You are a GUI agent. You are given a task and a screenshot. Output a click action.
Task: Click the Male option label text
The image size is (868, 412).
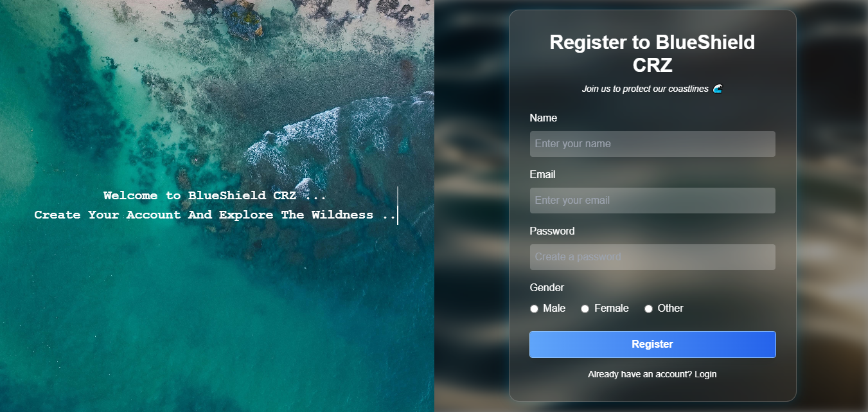[554, 309]
